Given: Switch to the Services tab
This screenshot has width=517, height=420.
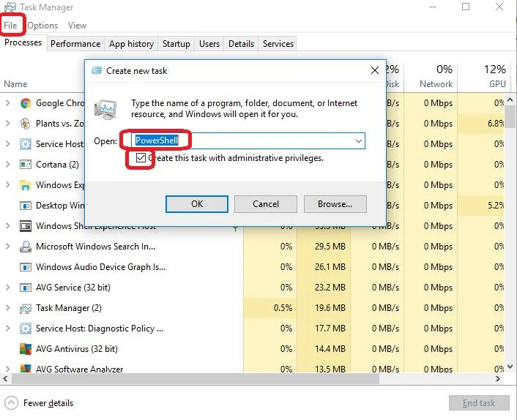Looking at the screenshot, I should [x=278, y=44].
